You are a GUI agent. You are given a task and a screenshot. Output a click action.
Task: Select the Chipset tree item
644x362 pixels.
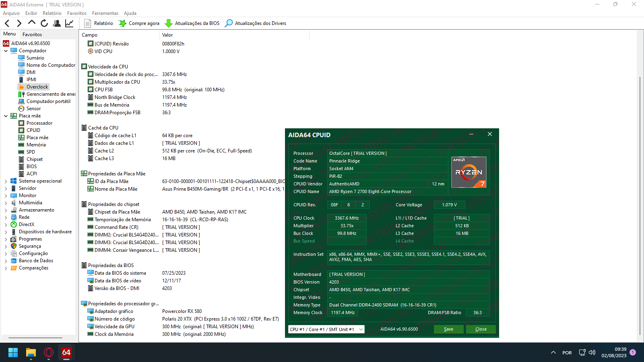[x=35, y=159]
